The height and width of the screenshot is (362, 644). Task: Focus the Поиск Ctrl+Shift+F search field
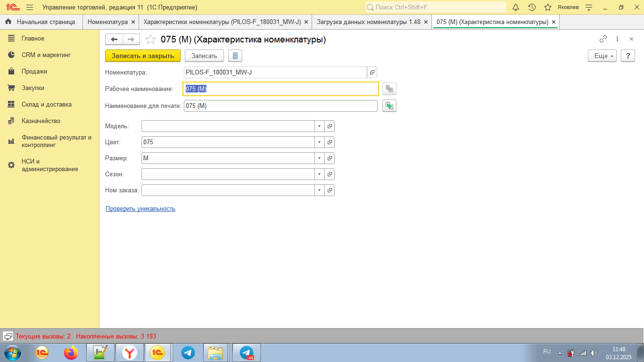[x=436, y=8]
